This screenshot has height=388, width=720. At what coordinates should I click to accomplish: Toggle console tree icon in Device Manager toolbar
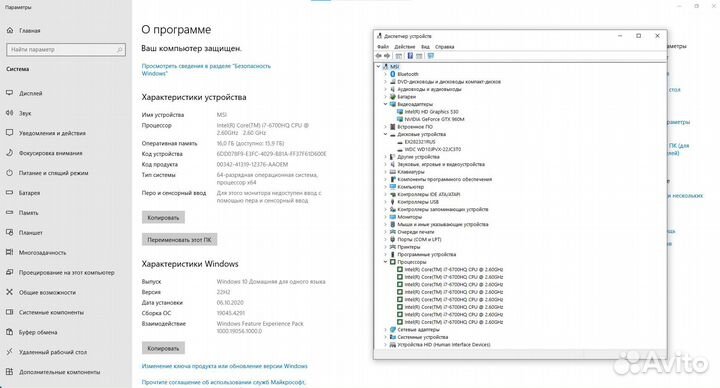point(399,56)
